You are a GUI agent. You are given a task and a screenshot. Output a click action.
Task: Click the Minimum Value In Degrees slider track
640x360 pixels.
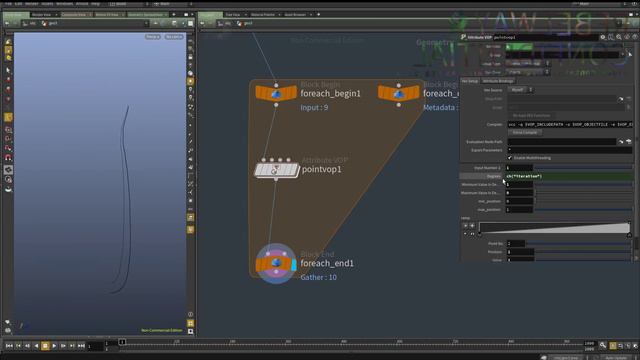[584, 184]
